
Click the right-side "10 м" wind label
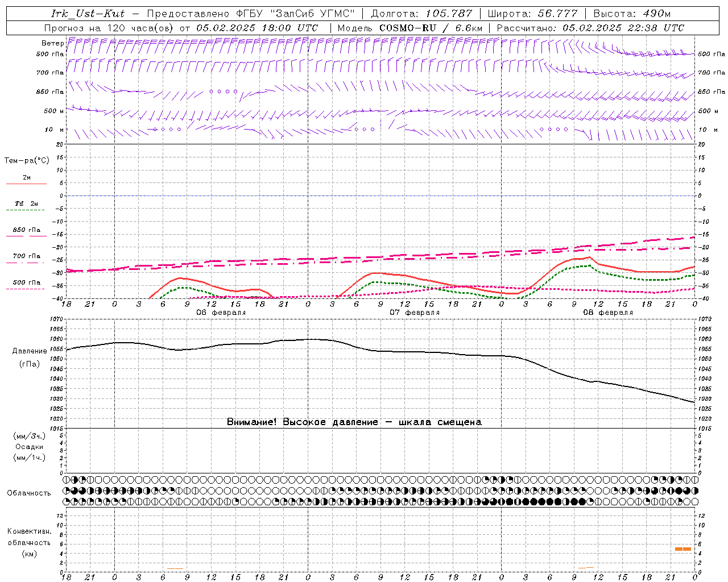point(708,130)
